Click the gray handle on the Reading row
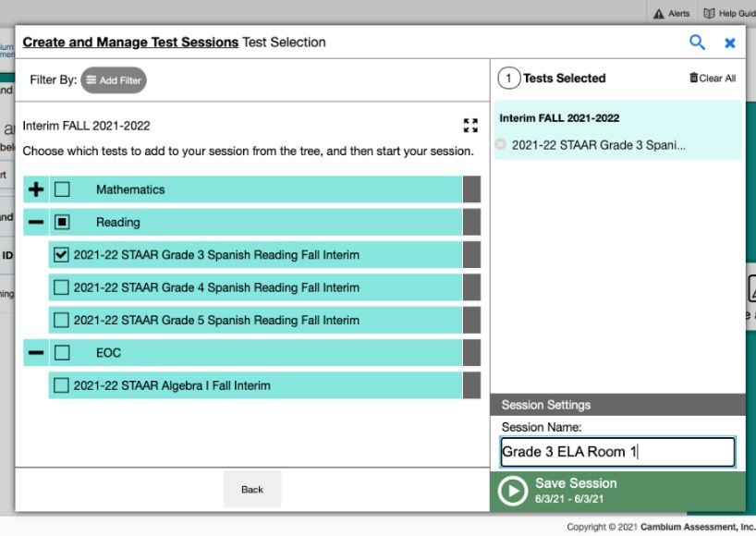756x536 pixels. point(471,222)
